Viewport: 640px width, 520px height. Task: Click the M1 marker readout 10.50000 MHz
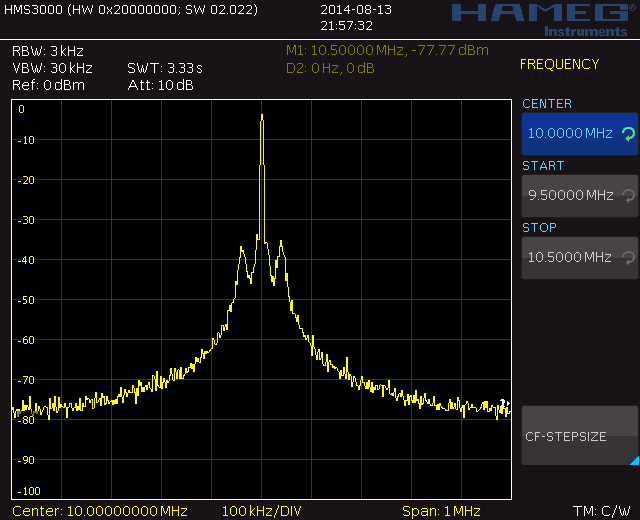point(387,51)
